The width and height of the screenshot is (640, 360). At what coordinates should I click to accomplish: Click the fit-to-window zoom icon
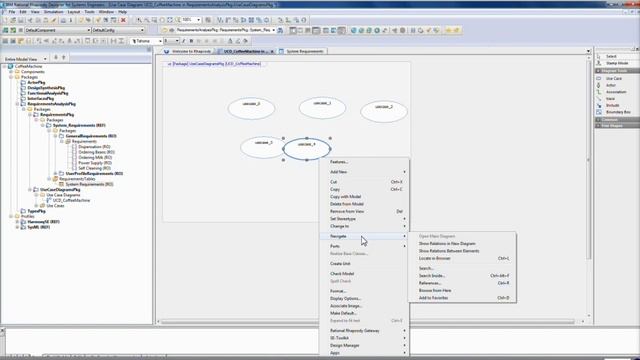pos(170,20)
